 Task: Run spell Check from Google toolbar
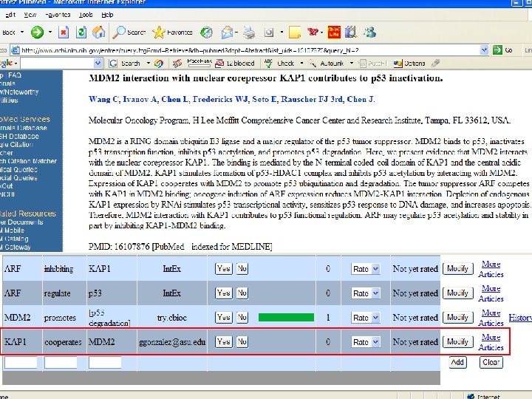pos(279,63)
